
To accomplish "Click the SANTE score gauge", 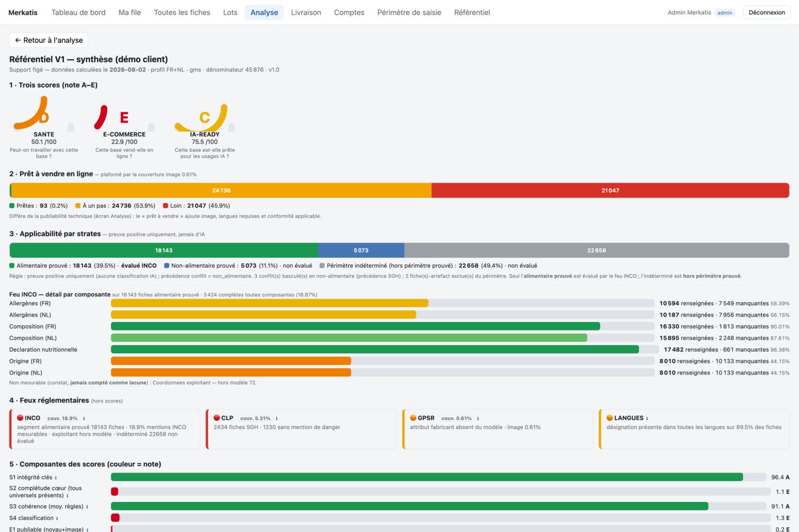I will click(44, 114).
